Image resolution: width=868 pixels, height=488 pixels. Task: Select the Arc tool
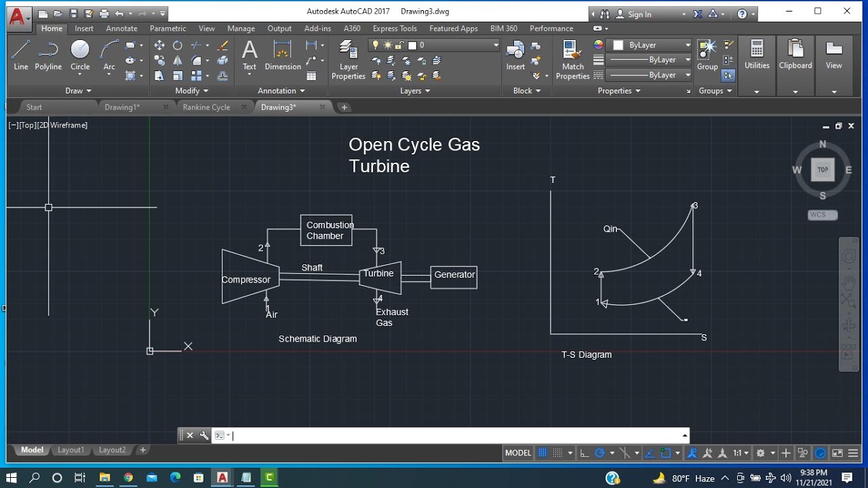[x=109, y=55]
